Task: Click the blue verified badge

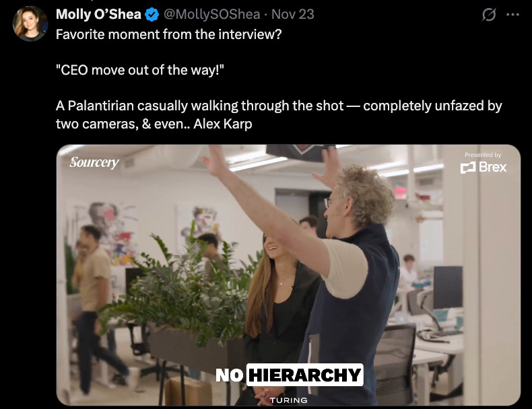Action: (x=152, y=15)
